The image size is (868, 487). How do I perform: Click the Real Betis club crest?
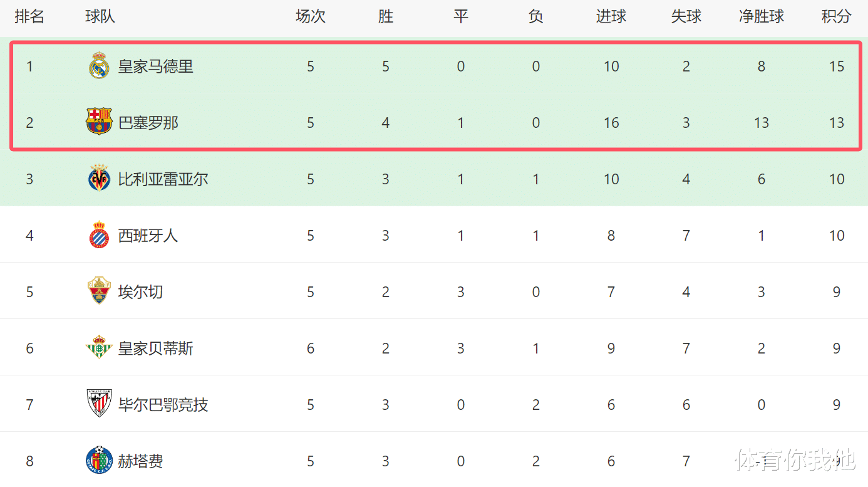pos(99,348)
